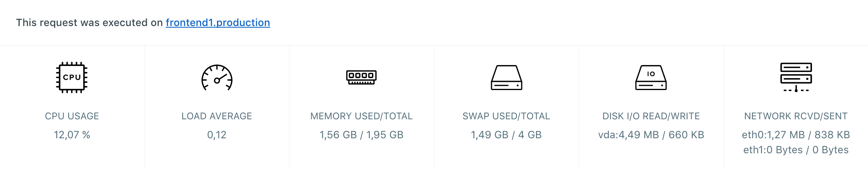This screenshot has width=868, height=173.
Task: Select the NETWORK RCVD/SENT label
Action: [x=796, y=116]
